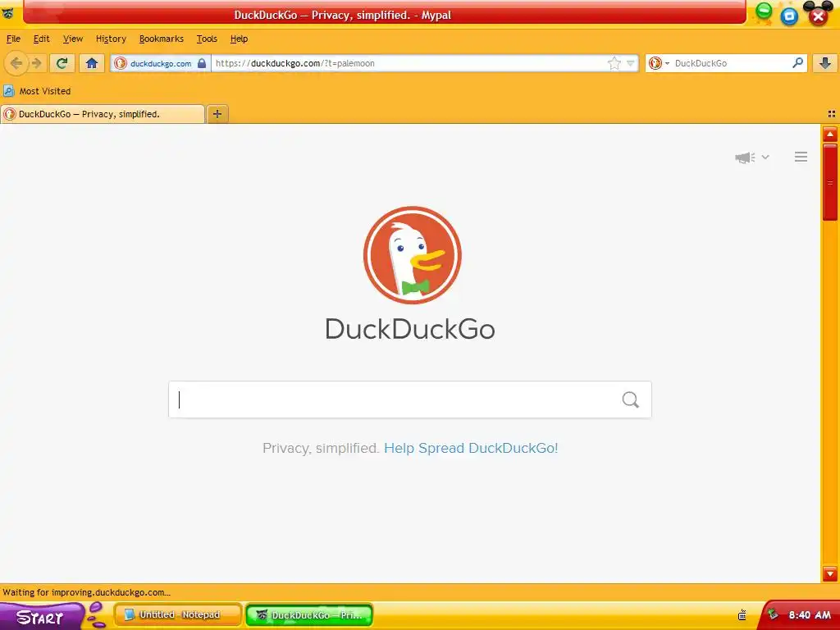Open the Home page button
This screenshot has height=630, width=840.
[92, 63]
